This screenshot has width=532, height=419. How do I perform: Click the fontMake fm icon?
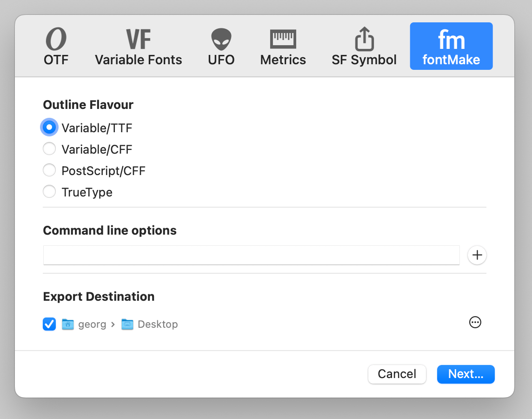[451, 40]
